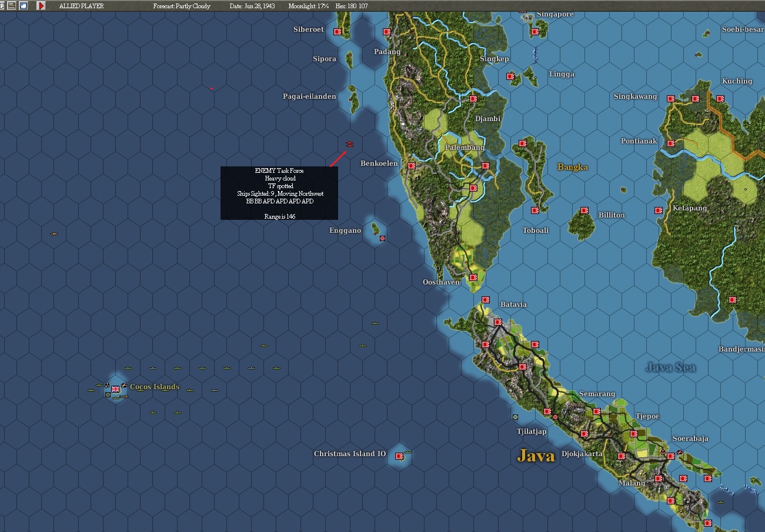Click the Djokjakarta map label
765x532 pixels.
582,454
